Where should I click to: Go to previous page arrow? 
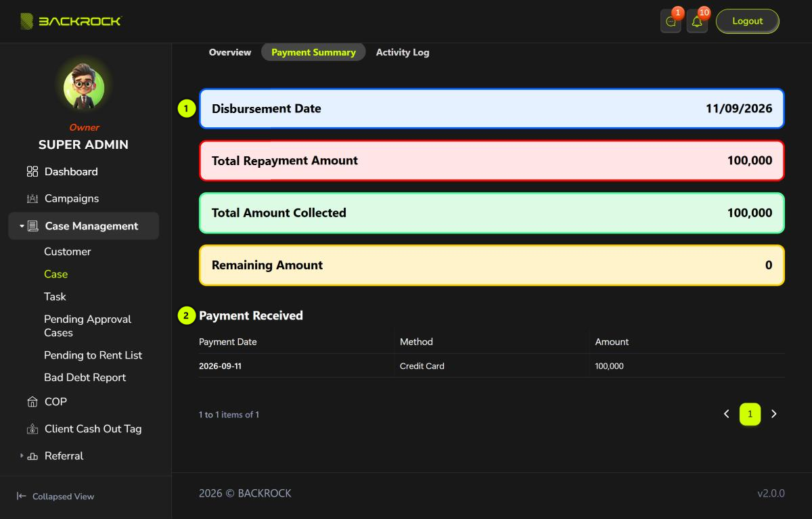coord(727,414)
